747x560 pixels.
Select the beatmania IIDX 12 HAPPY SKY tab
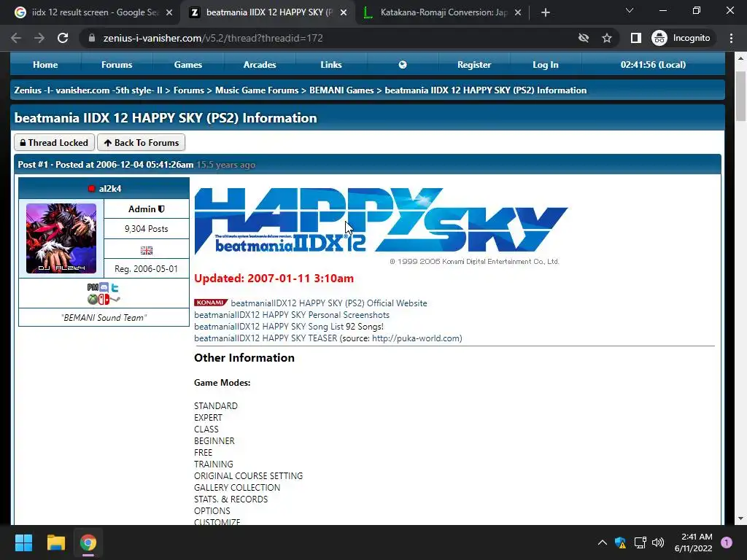point(267,13)
